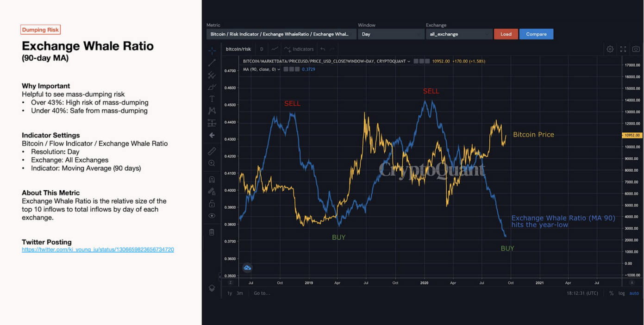The image size is (644, 325).
Task: Select the trend line drawing tool
Action: pyautogui.click(x=212, y=62)
